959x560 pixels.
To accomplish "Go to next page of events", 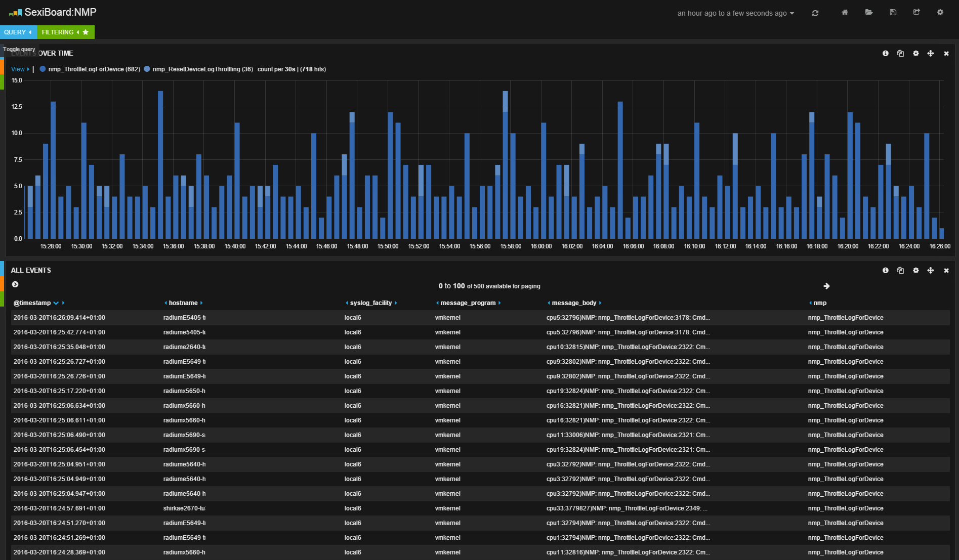I will pyautogui.click(x=826, y=286).
